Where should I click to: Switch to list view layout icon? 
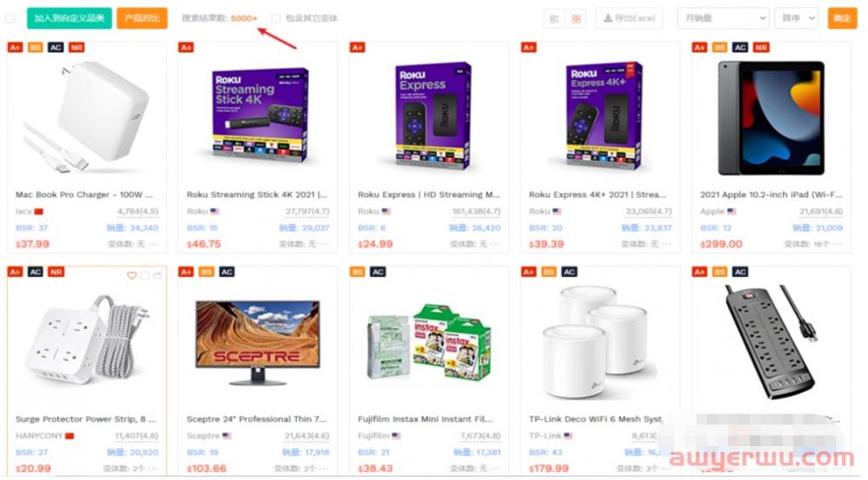click(x=554, y=19)
